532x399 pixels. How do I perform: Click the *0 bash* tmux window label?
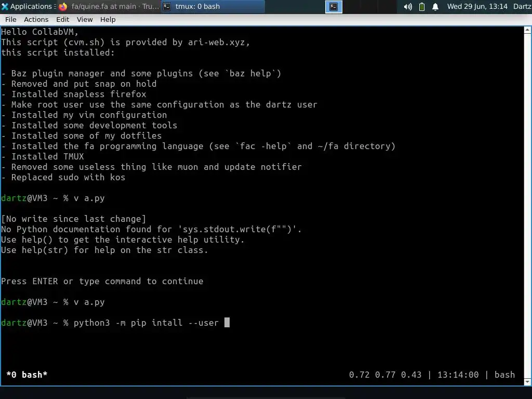(27, 375)
